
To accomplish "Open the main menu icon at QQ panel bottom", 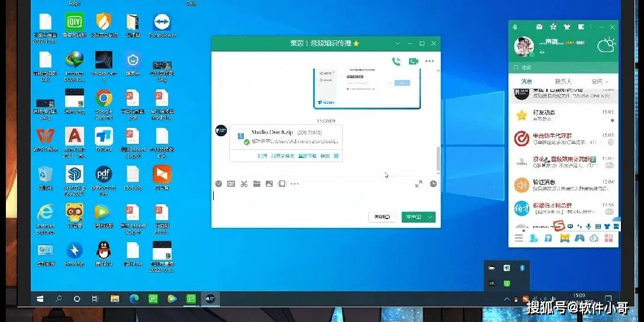I will coord(519,238).
